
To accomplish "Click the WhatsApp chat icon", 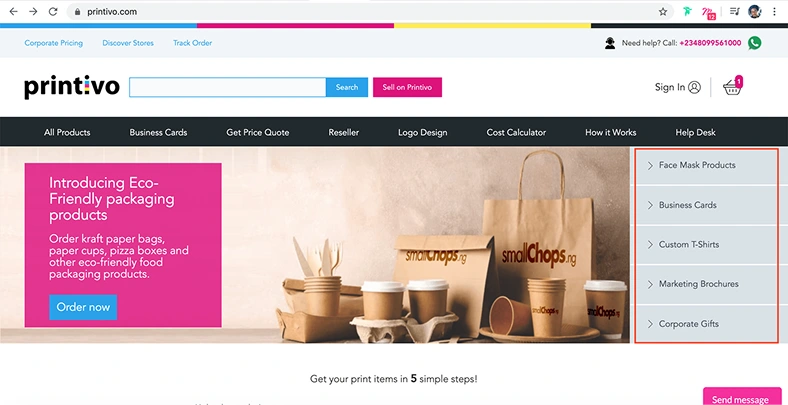I will pyautogui.click(x=754, y=43).
